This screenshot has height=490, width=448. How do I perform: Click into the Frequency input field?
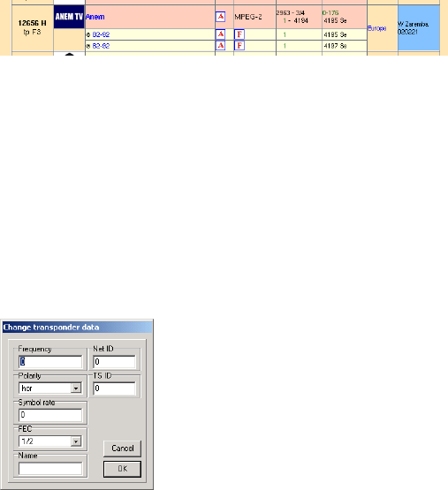50,362
